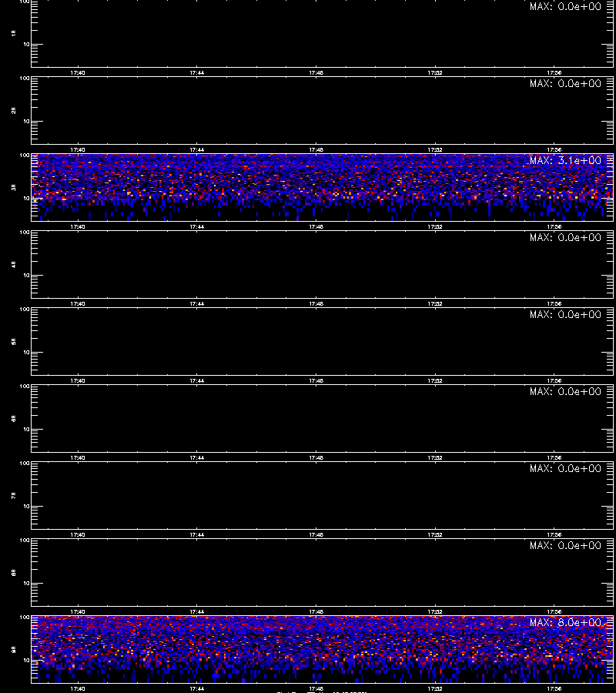Click the 17:44 tick label below panel 2R
616x693 pixels.
click(197, 150)
